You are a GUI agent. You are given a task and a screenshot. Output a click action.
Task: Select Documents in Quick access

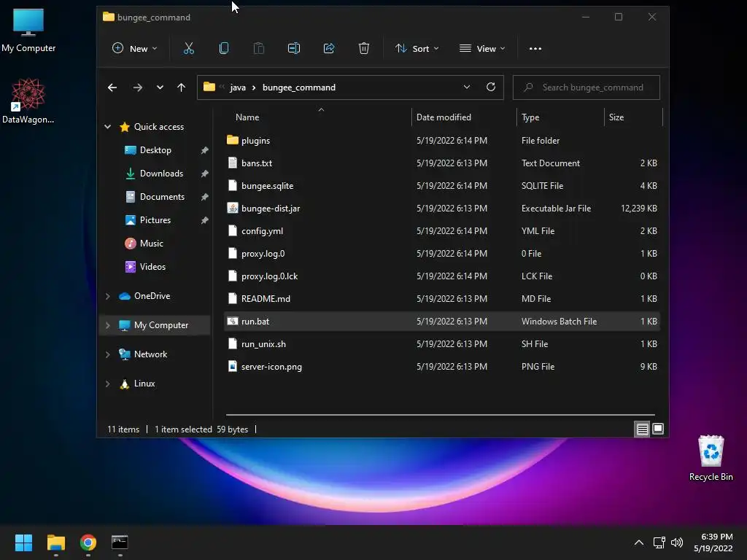coord(162,197)
